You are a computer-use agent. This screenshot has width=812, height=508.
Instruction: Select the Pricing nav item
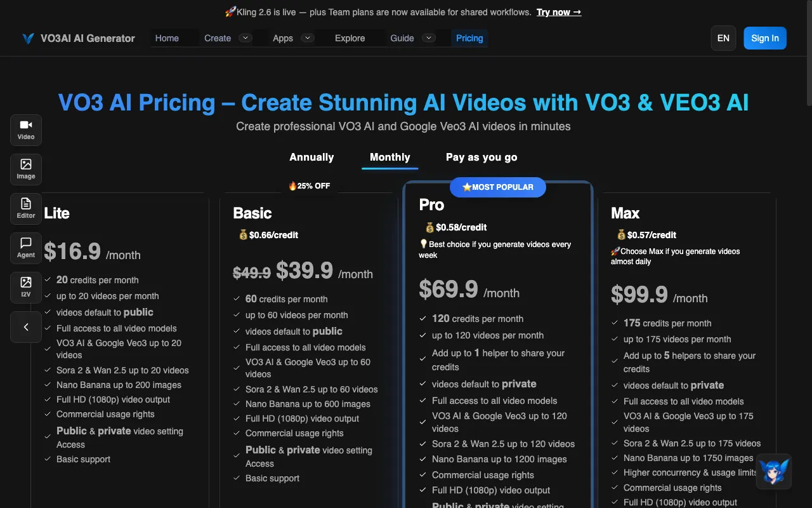pyautogui.click(x=469, y=38)
